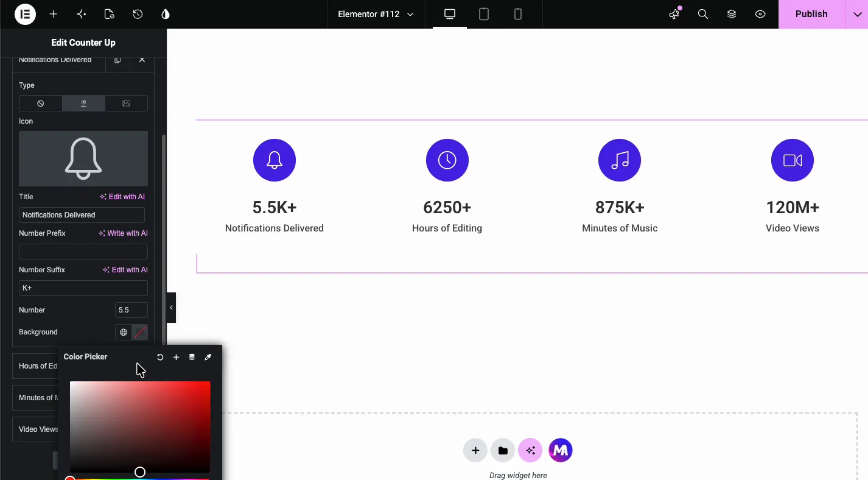Open the Finder search icon in top bar
Viewport: 868px width, 480px height.
point(703,14)
